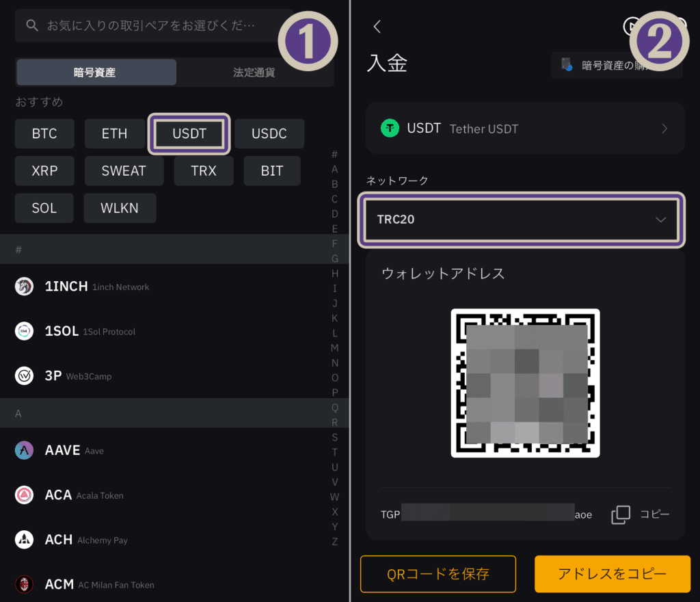Select the TRX recommended chip
Viewport: 700px width, 602px height.
click(204, 170)
